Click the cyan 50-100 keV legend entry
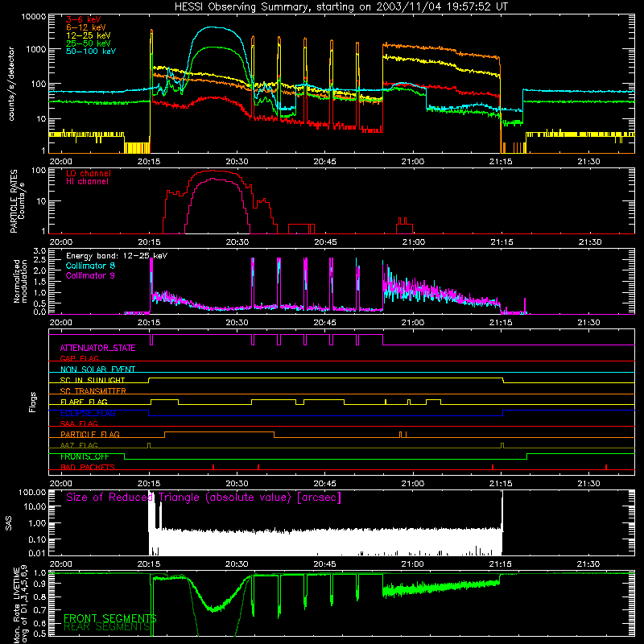The height and width of the screenshot is (644, 644). pos(91,52)
